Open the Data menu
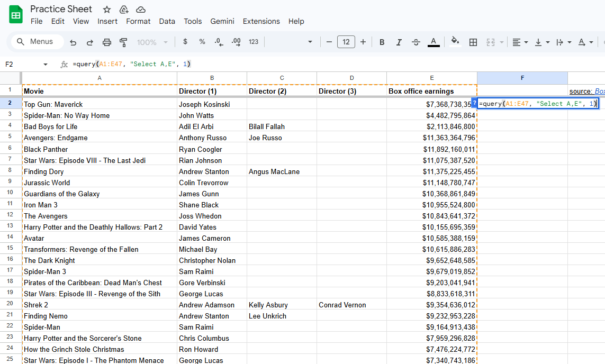 coord(167,21)
